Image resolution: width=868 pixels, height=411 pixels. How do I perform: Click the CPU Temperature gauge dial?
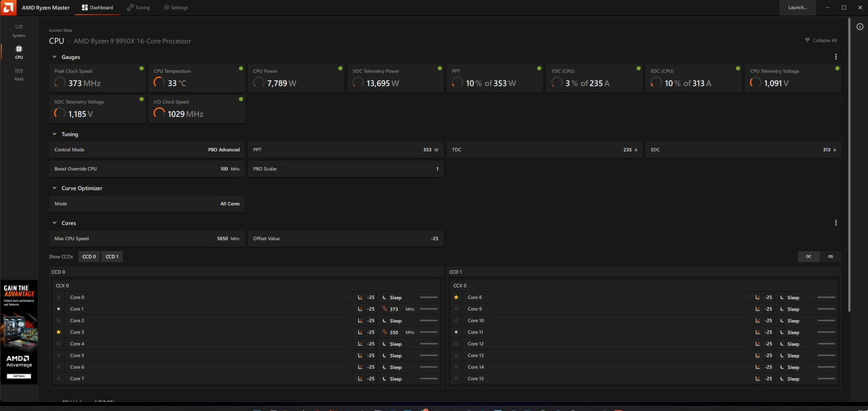(x=159, y=83)
